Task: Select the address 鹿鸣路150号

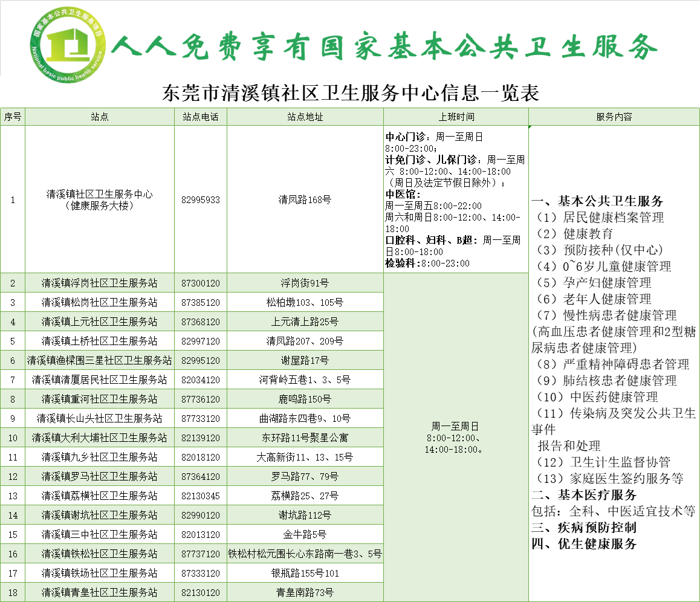Action: click(x=305, y=399)
